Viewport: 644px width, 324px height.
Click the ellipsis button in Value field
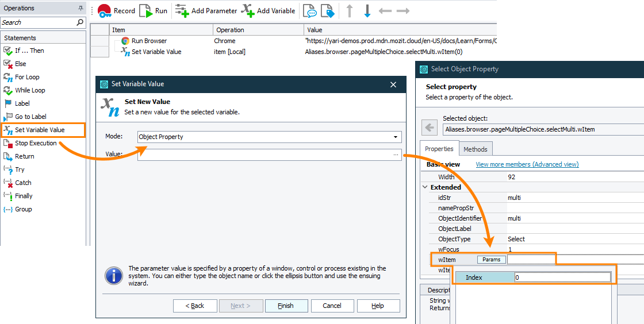pos(396,155)
